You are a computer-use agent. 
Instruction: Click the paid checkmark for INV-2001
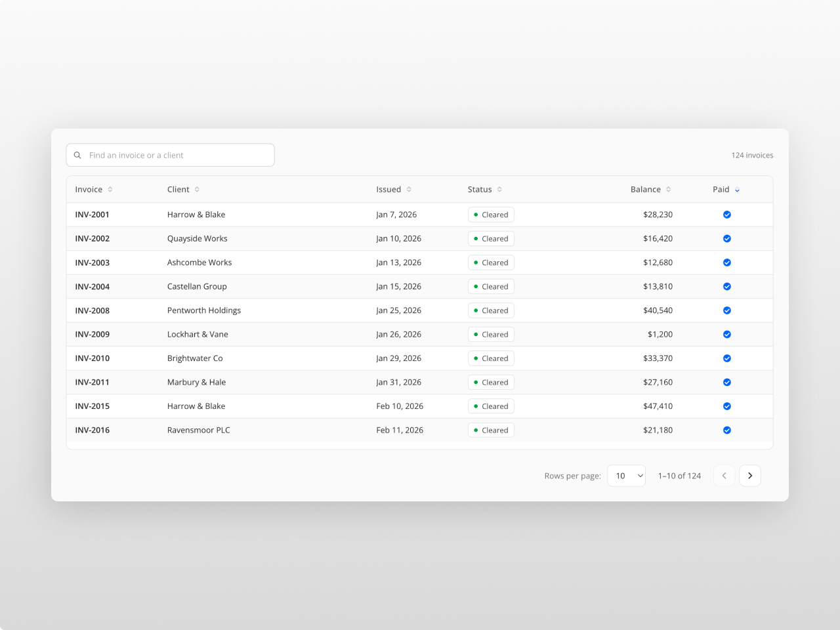click(727, 215)
